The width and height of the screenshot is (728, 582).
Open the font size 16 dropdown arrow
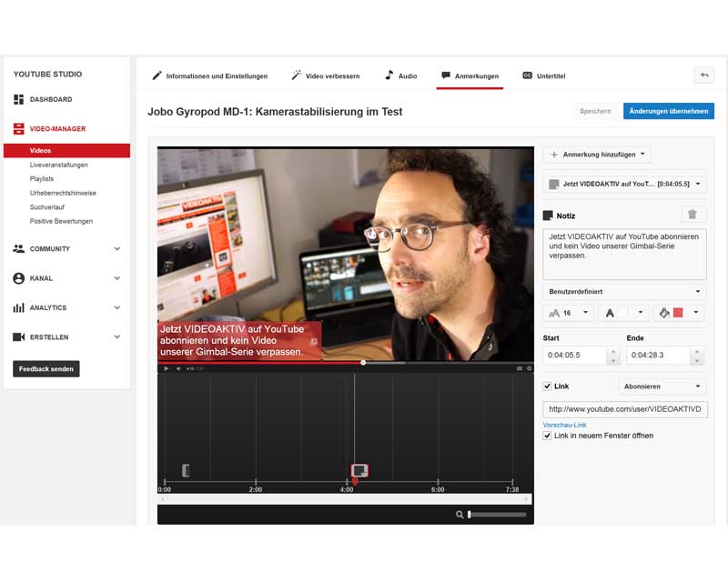pyautogui.click(x=585, y=312)
